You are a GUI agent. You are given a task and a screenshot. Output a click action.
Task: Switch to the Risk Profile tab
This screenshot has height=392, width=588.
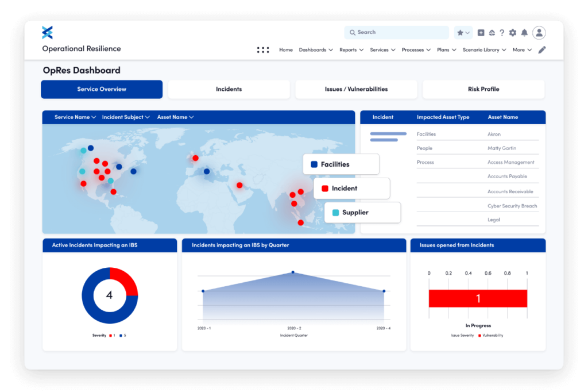[483, 89]
